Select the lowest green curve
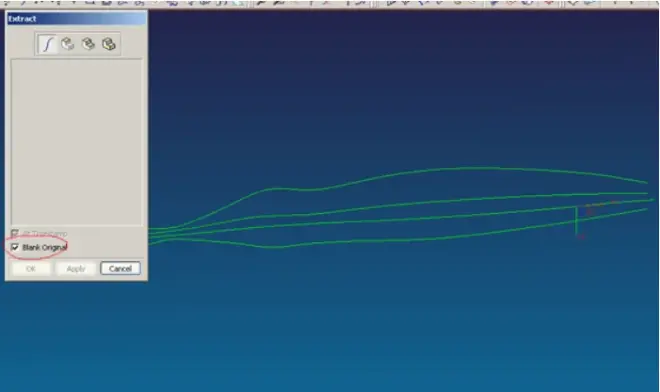 tap(379, 241)
